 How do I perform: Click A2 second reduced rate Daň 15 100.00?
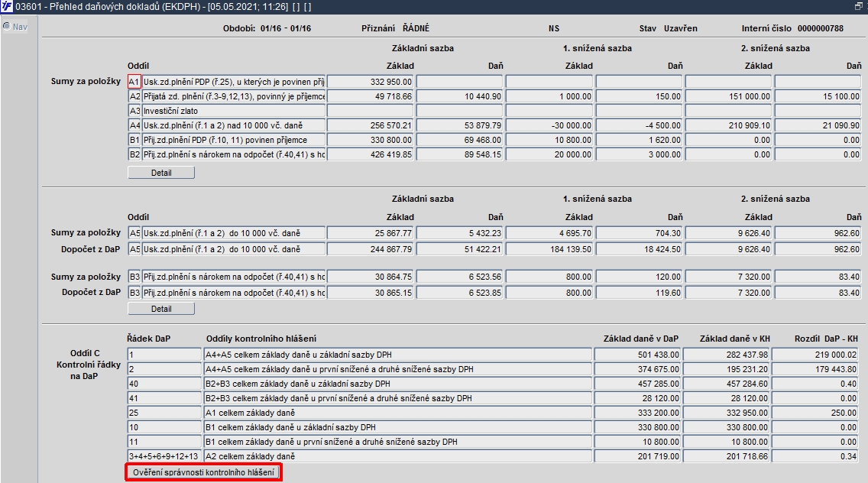(818, 96)
